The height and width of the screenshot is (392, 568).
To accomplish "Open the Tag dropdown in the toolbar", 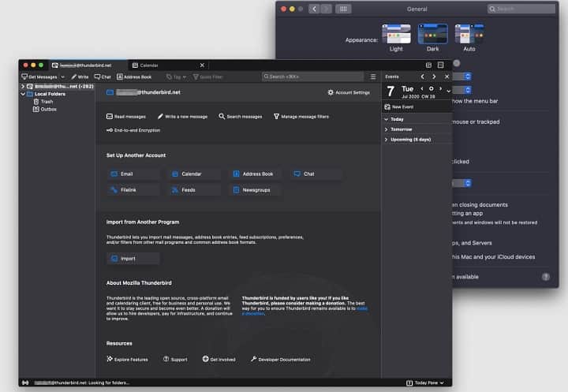I will 176,77.
